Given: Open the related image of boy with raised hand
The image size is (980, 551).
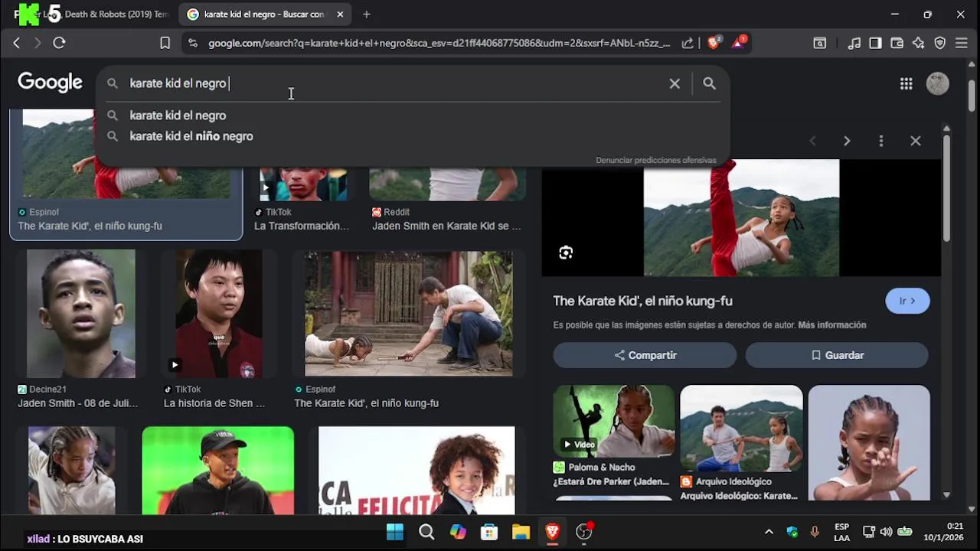Looking at the screenshot, I should [869, 443].
